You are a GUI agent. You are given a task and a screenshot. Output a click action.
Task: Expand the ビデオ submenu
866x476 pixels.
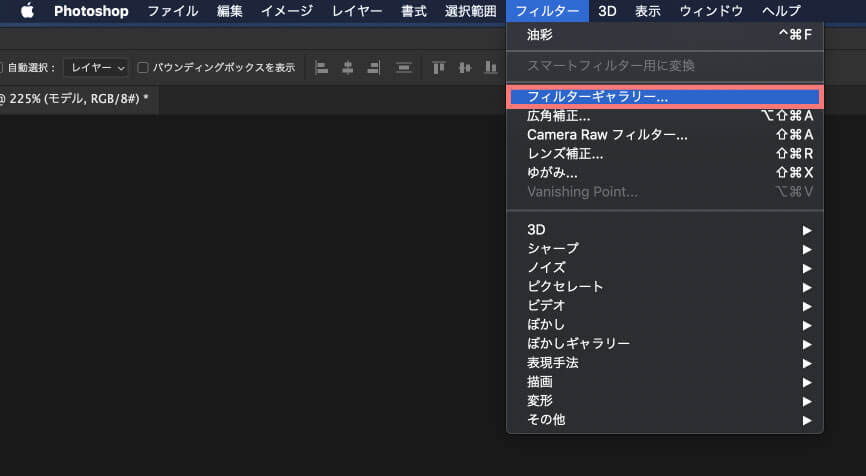[x=665, y=305]
